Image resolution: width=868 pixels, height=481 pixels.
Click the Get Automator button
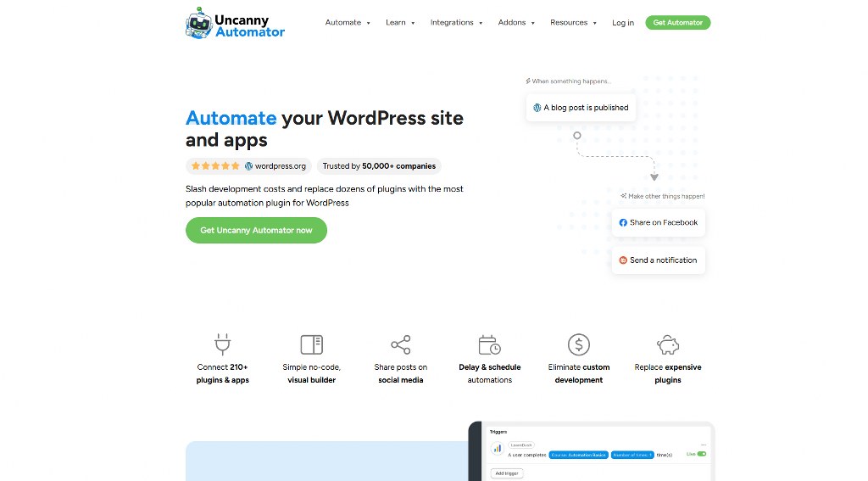click(x=678, y=23)
